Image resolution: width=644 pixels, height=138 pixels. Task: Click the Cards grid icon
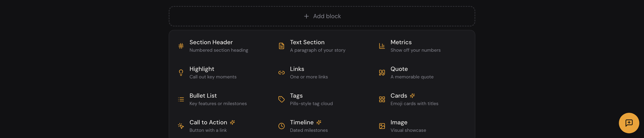pyautogui.click(x=382, y=99)
